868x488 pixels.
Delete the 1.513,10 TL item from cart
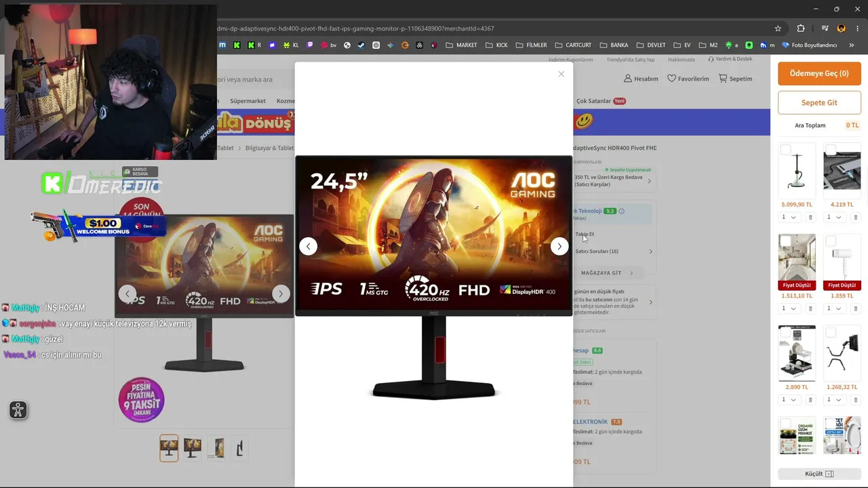tap(810, 309)
